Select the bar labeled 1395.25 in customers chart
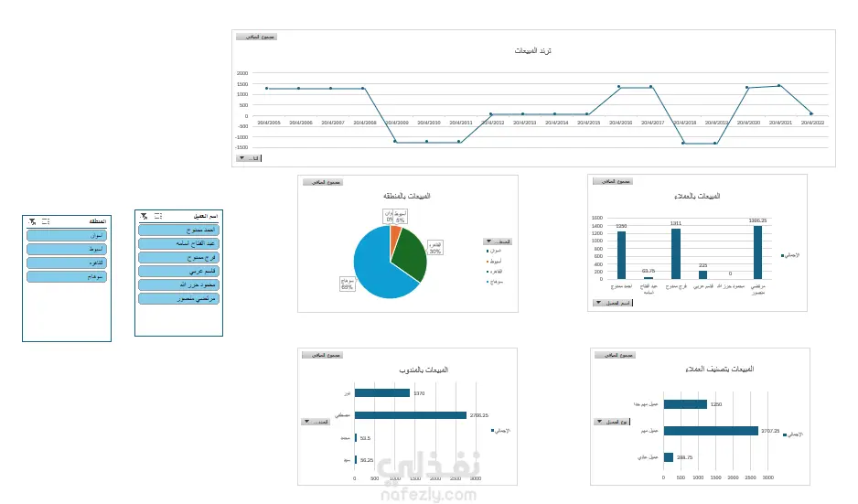Viewport: 858px width, 504px height. [757, 252]
